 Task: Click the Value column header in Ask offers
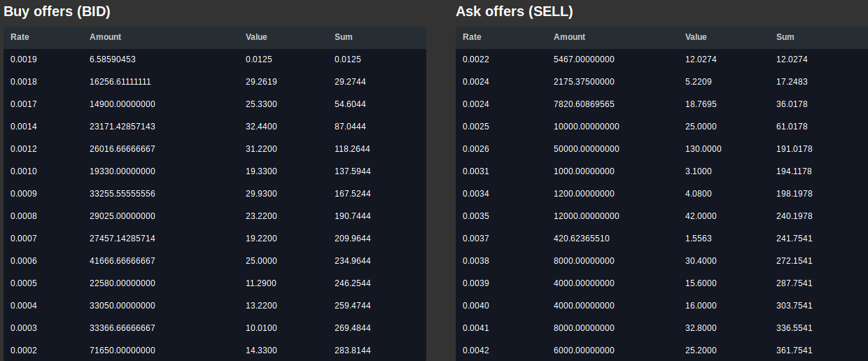(x=696, y=37)
